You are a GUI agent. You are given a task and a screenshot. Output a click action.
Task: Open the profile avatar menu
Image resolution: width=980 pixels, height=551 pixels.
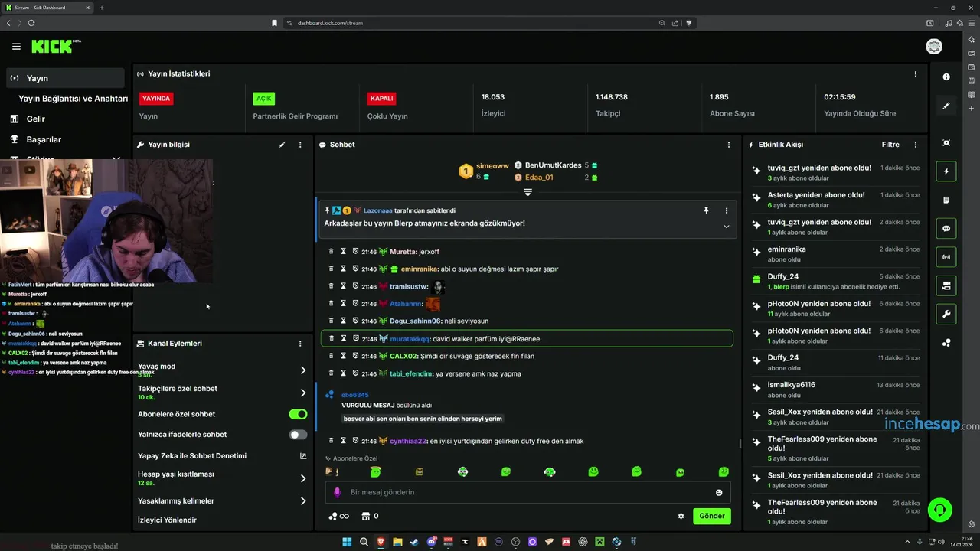click(x=934, y=47)
